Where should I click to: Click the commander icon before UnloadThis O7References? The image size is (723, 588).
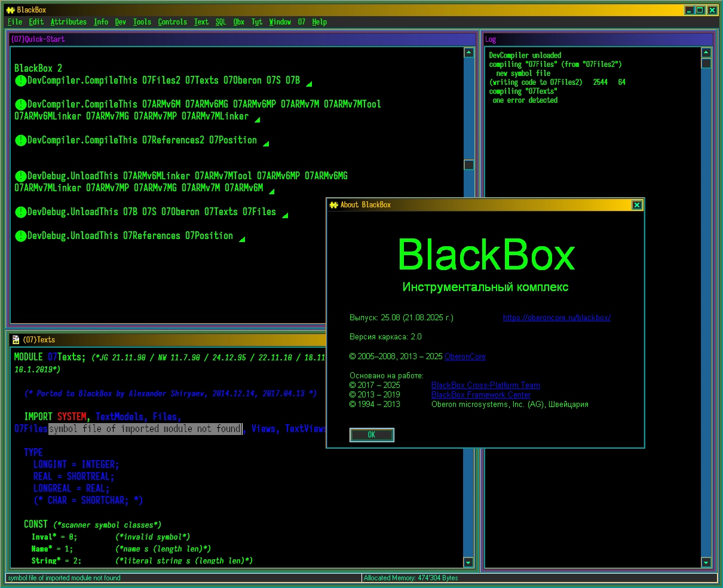(x=21, y=236)
